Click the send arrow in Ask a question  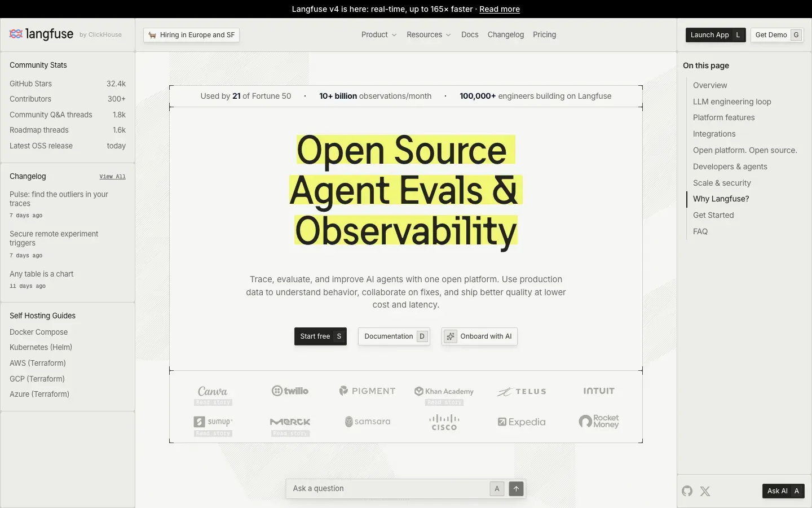(x=516, y=489)
